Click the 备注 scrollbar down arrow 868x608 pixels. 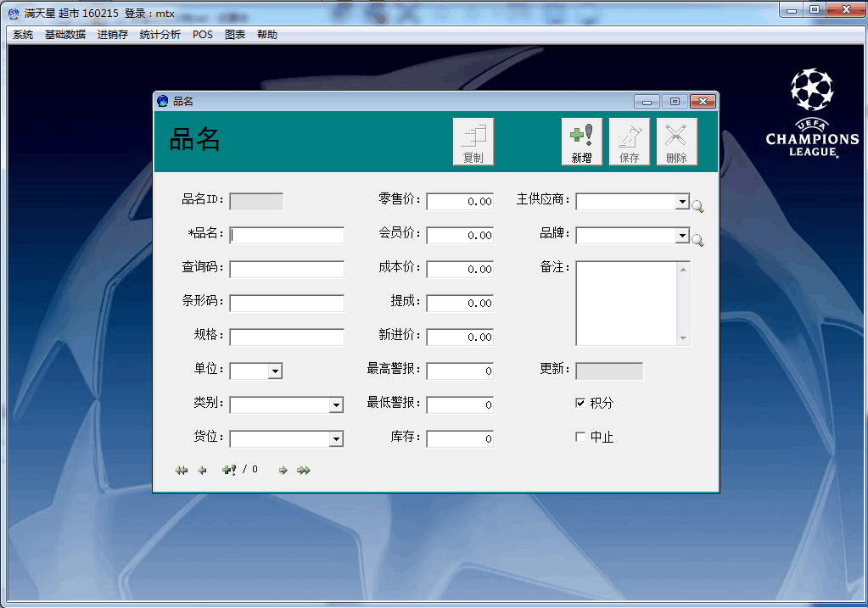tap(684, 338)
